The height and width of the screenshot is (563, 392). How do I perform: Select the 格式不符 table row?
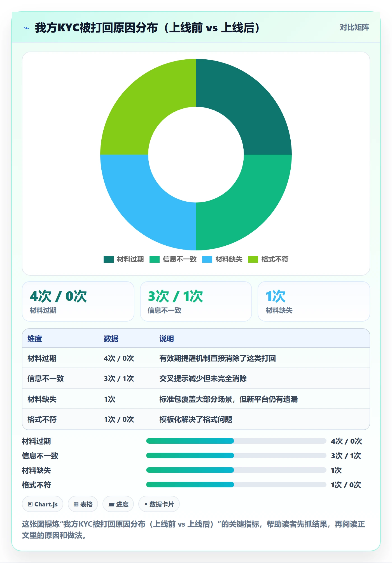[196, 419]
